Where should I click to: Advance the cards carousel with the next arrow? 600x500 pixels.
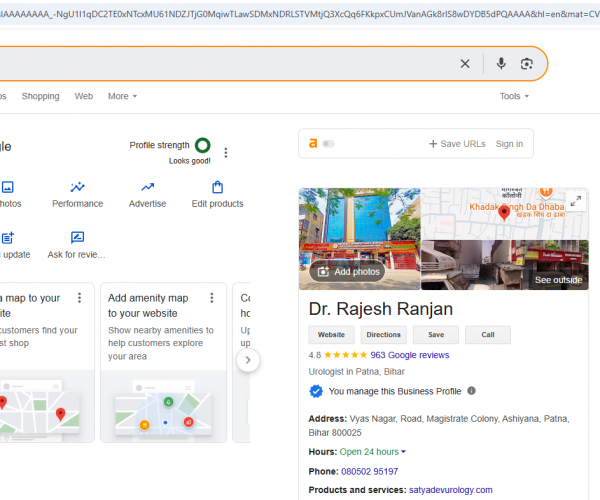pyautogui.click(x=248, y=360)
